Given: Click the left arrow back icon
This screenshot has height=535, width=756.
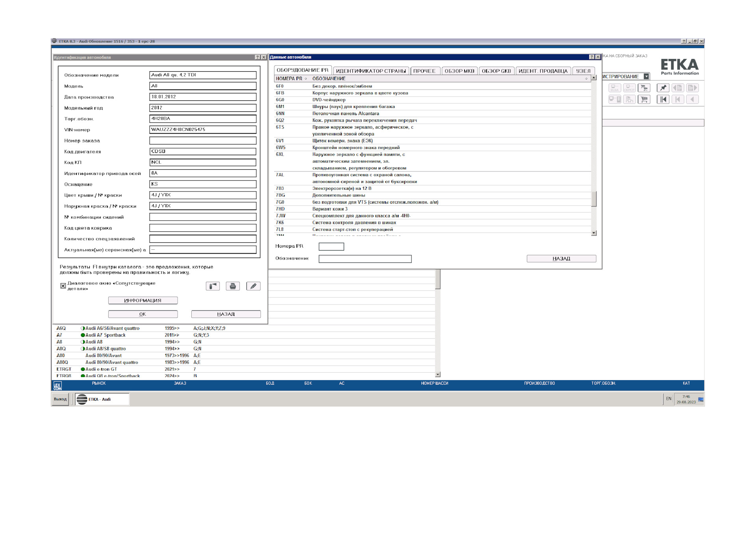Looking at the screenshot, I should tap(692, 99).
